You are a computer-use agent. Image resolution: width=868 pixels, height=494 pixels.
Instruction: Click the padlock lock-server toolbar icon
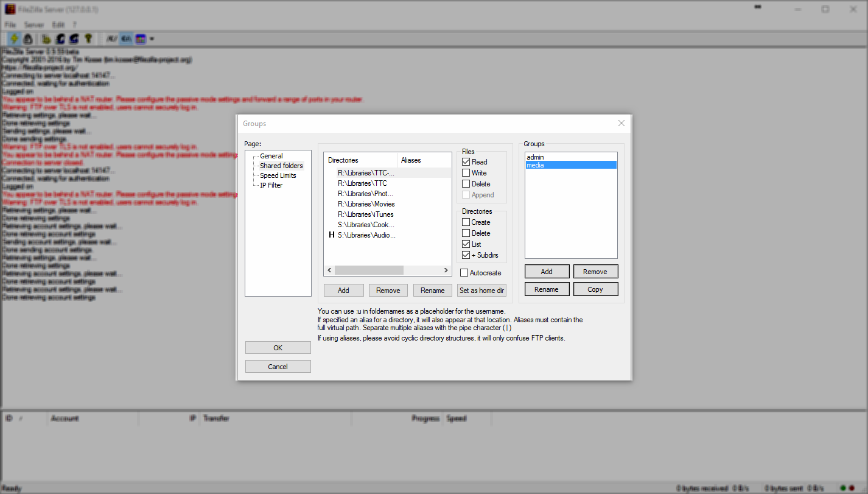28,38
